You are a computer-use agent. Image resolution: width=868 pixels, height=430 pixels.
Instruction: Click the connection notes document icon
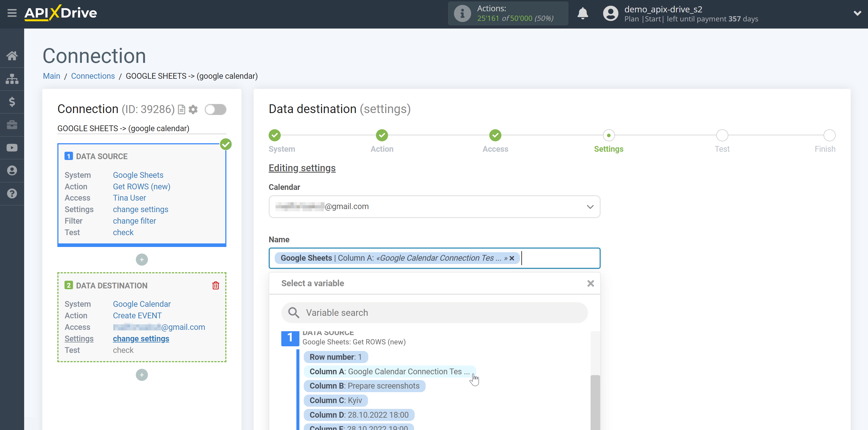[182, 109]
